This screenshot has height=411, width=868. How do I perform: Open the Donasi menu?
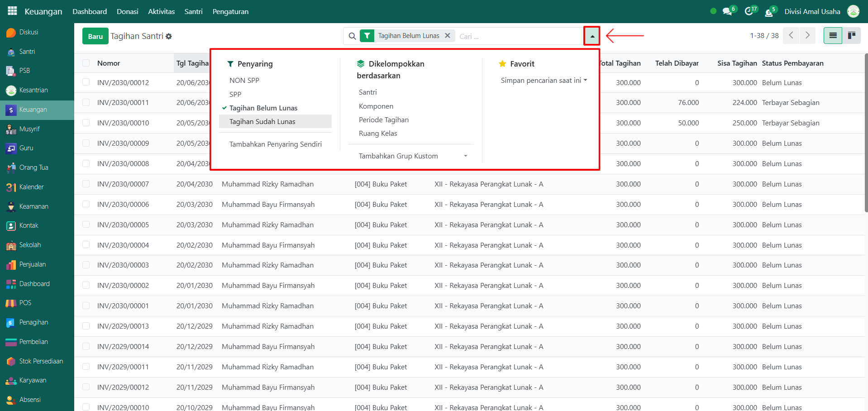tap(127, 11)
